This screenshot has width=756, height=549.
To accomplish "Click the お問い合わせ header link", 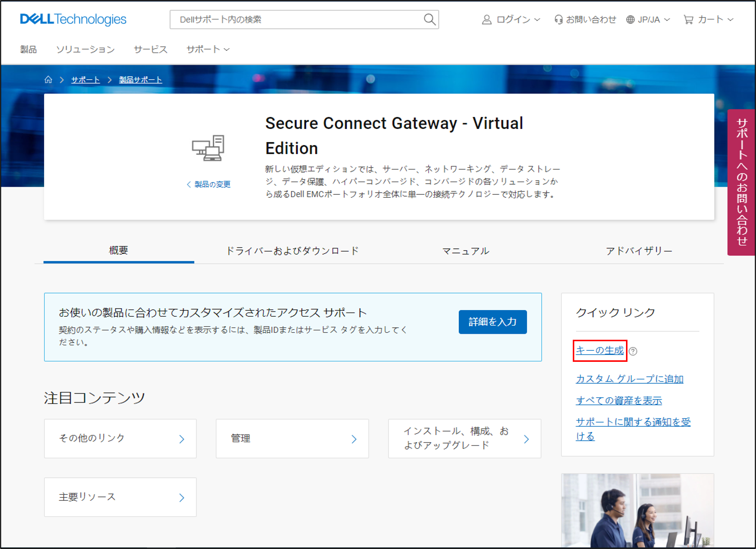I will coord(585,20).
